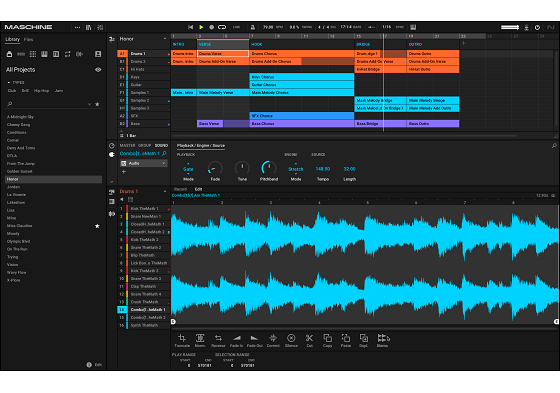Image resolution: width=560 pixels, height=393 pixels.
Task: Select the MASTER tab
Action: (128, 145)
